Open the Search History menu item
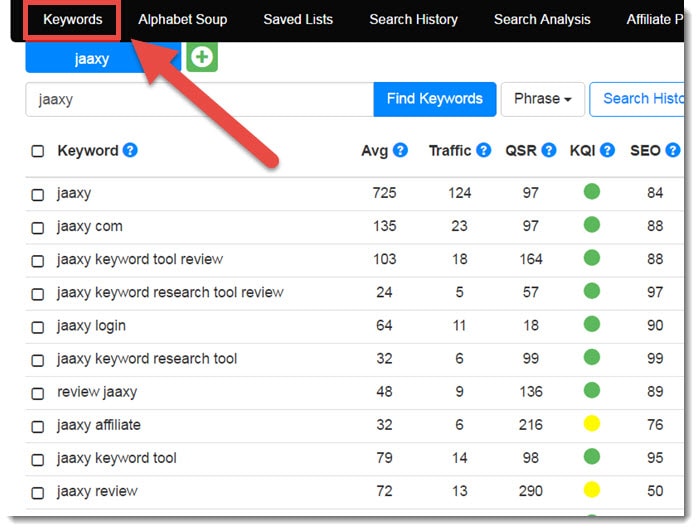The image size is (699, 531). click(413, 20)
